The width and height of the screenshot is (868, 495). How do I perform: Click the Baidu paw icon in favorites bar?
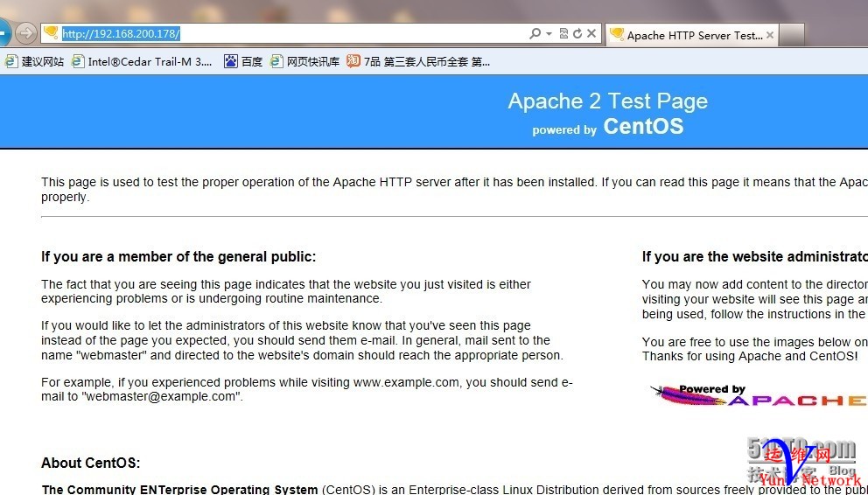[x=230, y=61]
